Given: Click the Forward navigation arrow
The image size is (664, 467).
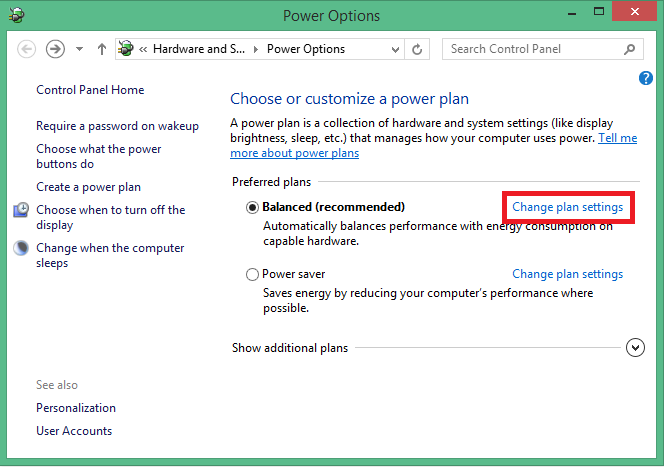Looking at the screenshot, I should click(55, 49).
